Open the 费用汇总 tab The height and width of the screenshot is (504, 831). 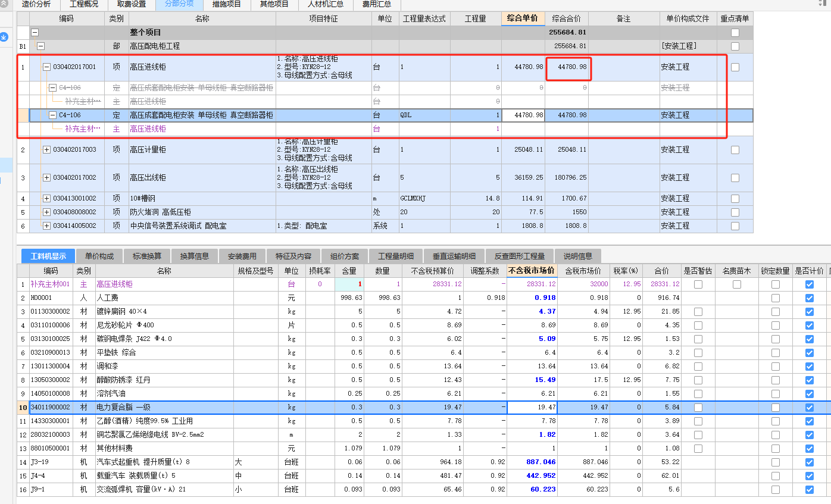click(377, 4)
